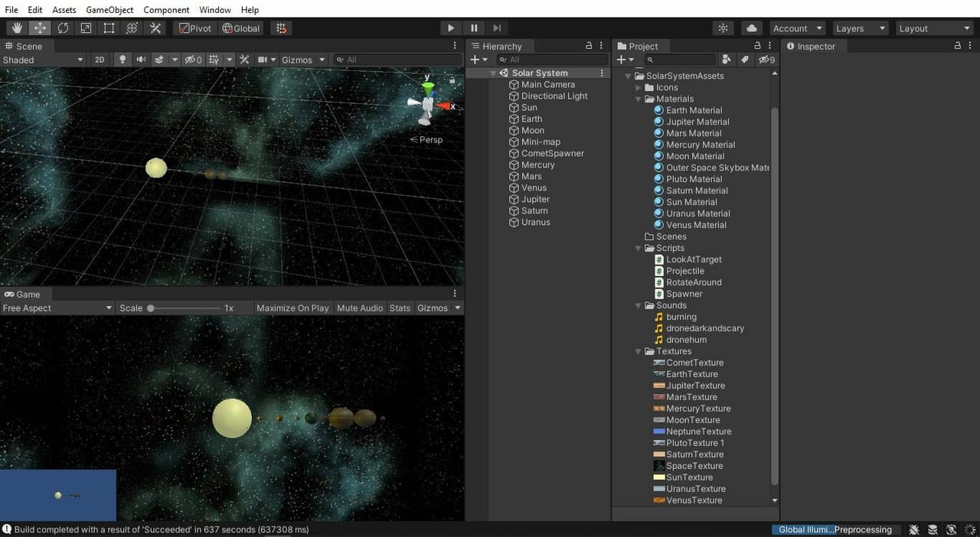The image size is (980, 537).
Task: Open the Assets menu
Action: click(64, 10)
